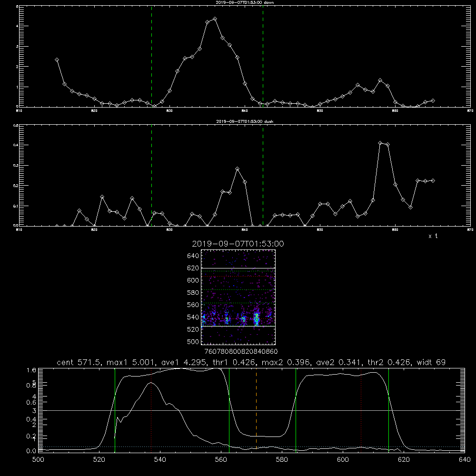
Task: Click the brightest emission blob in the heatmap
Action: point(257,319)
